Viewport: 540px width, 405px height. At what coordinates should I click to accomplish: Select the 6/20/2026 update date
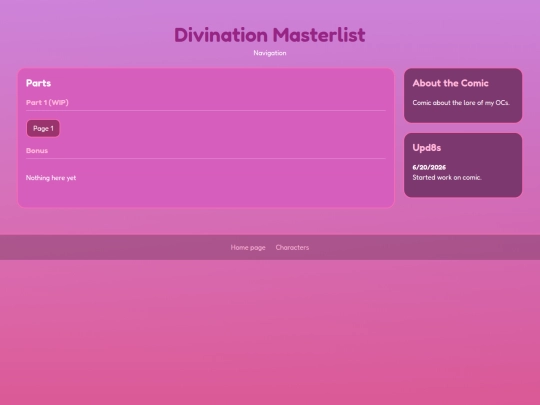pyautogui.click(x=429, y=167)
